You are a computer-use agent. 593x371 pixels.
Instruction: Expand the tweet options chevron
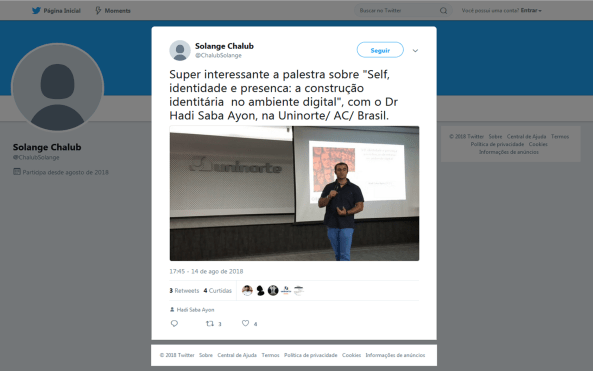click(415, 51)
